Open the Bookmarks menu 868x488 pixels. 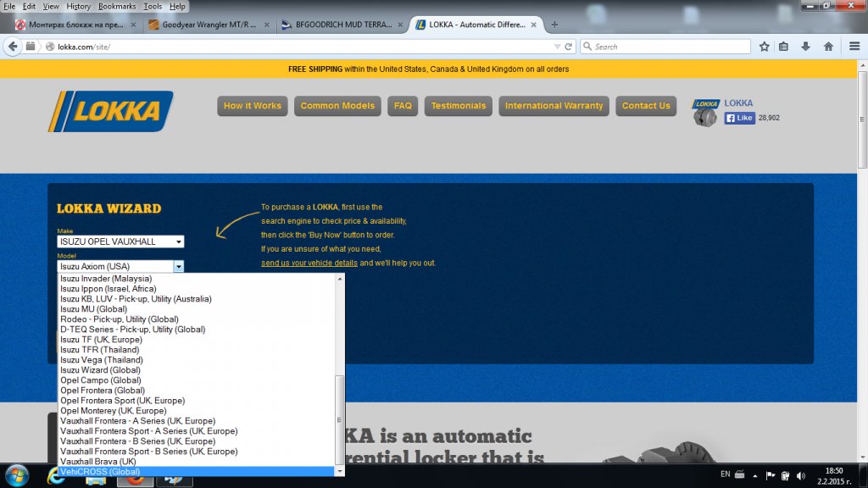117,7
